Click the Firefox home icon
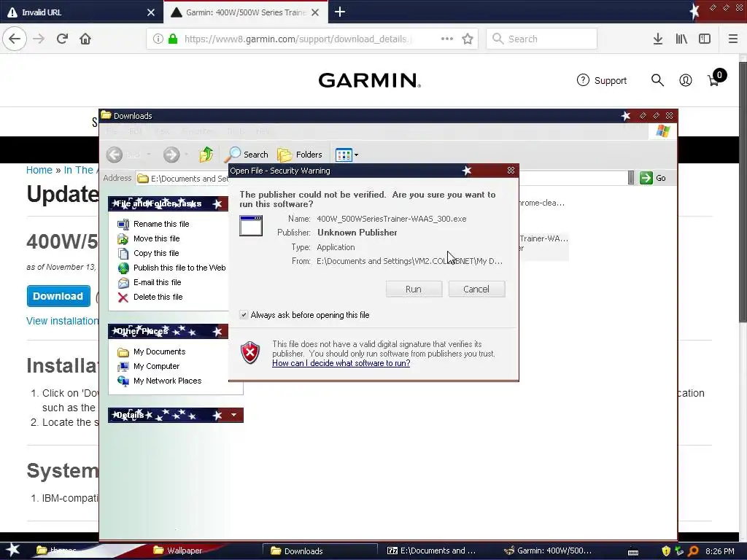This screenshot has height=560, width=747. [85, 39]
